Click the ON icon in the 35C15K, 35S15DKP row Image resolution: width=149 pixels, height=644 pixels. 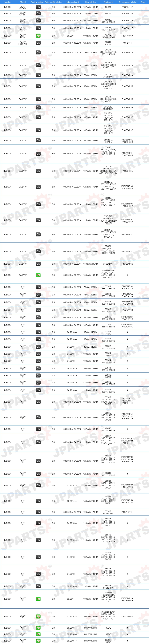click(38, 171)
